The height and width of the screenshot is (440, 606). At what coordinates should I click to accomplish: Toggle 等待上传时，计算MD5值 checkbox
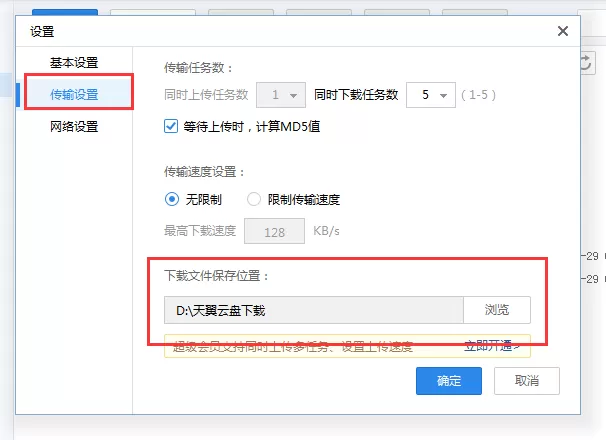point(171,126)
